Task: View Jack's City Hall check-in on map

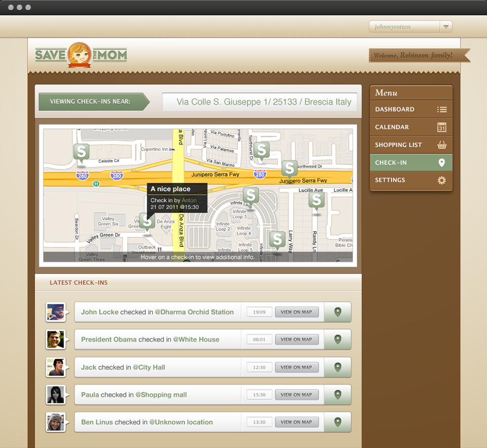Action: click(x=297, y=367)
